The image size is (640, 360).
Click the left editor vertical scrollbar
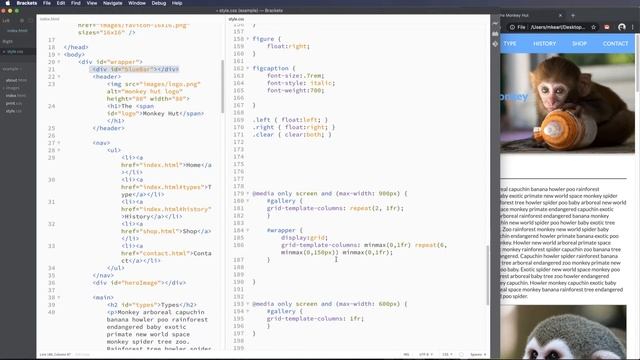coord(222,87)
